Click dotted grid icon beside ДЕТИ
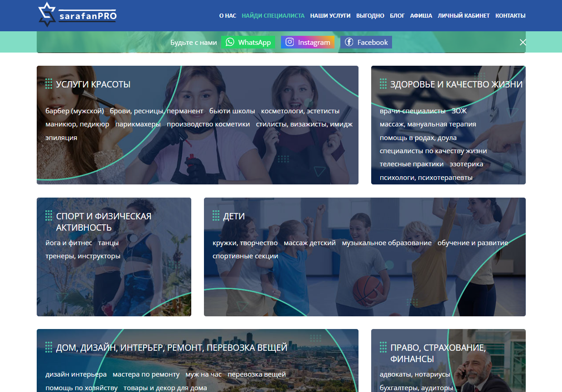 [216, 216]
